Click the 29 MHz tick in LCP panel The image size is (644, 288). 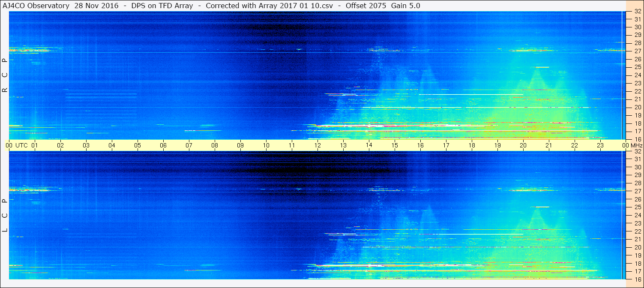pos(638,175)
